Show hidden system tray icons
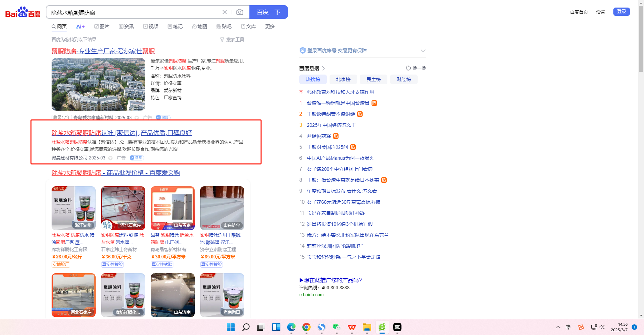 pyautogui.click(x=558, y=327)
